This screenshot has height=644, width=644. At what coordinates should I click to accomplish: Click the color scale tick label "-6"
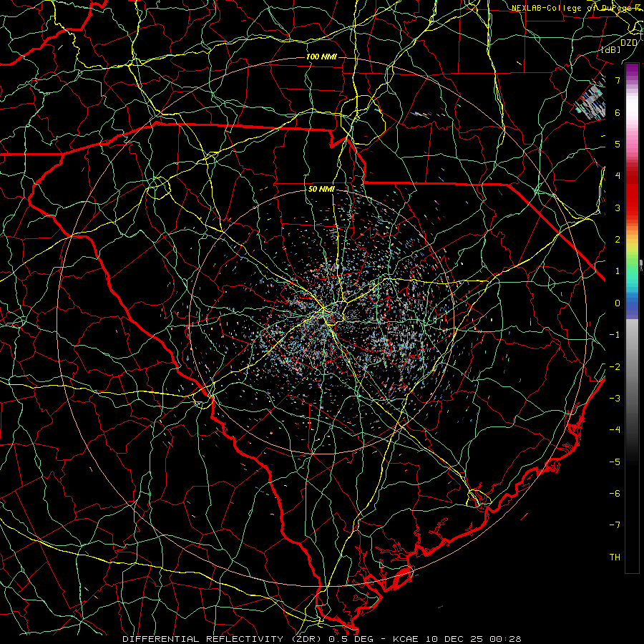(615, 494)
